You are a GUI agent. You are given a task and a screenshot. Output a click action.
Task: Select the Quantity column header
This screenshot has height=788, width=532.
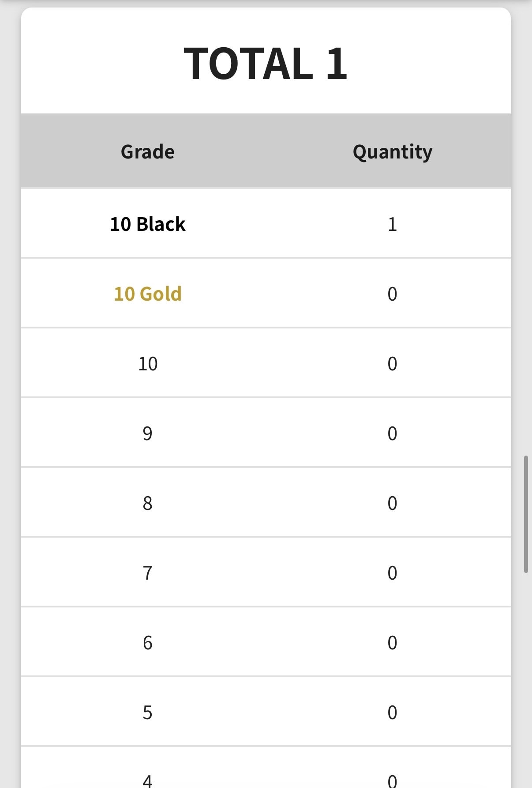pos(393,152)
